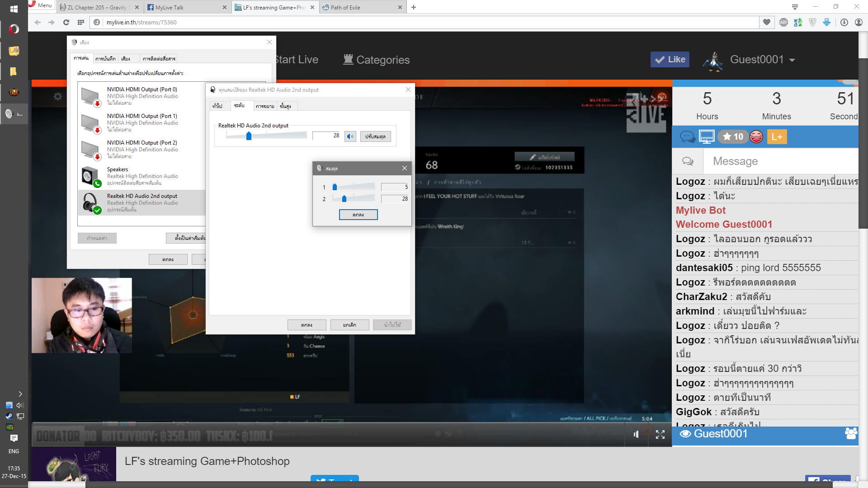Open the laughing emoticon picker

point(756,136)
